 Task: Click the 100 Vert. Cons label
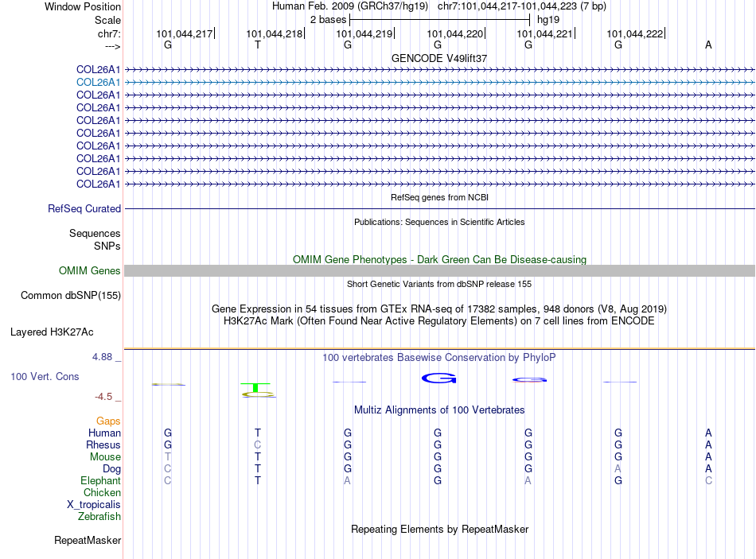point(45,377)
